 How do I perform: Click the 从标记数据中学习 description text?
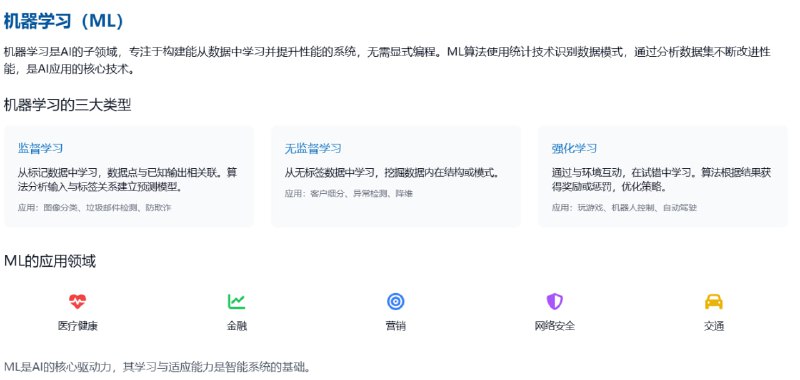click(x=128, y=180)
